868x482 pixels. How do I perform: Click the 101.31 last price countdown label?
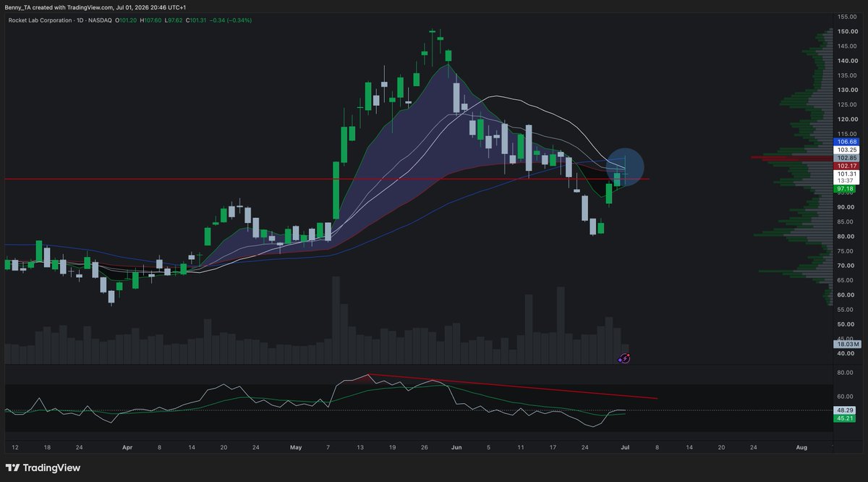(846, 177)
